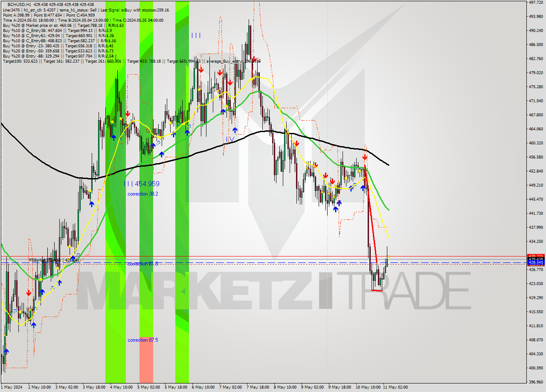Viewport: 546px width, 392px height.
Task: Click the '9 May 18:00' time label
Action: point(340,387)
